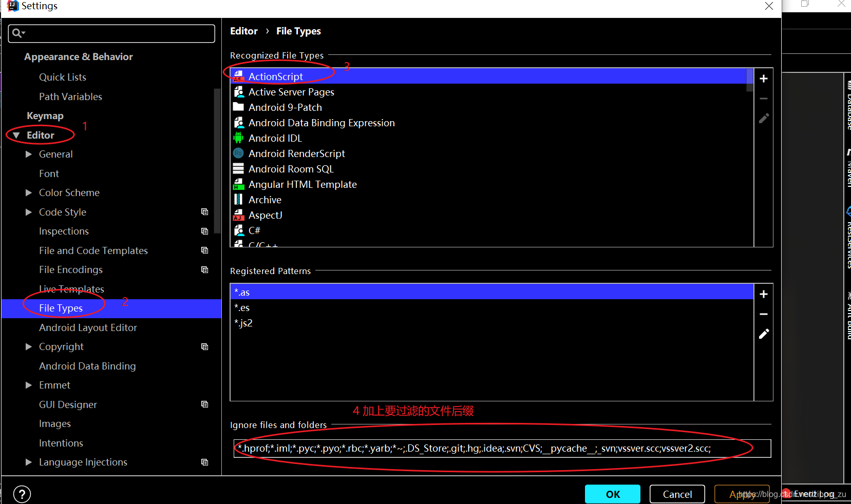Click the Android 9-Patch folder icon
851x504 pixels.
pos(238,107)
